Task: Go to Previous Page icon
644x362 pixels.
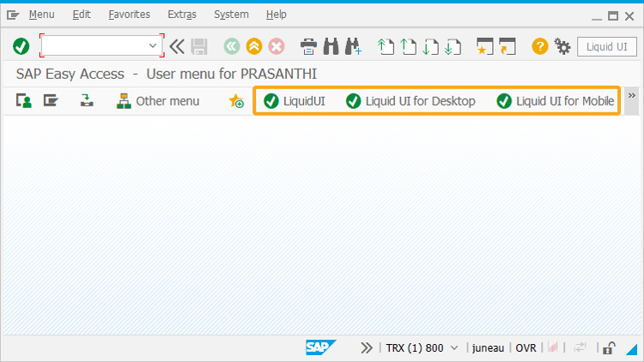Action: click(x=408, y=46)
